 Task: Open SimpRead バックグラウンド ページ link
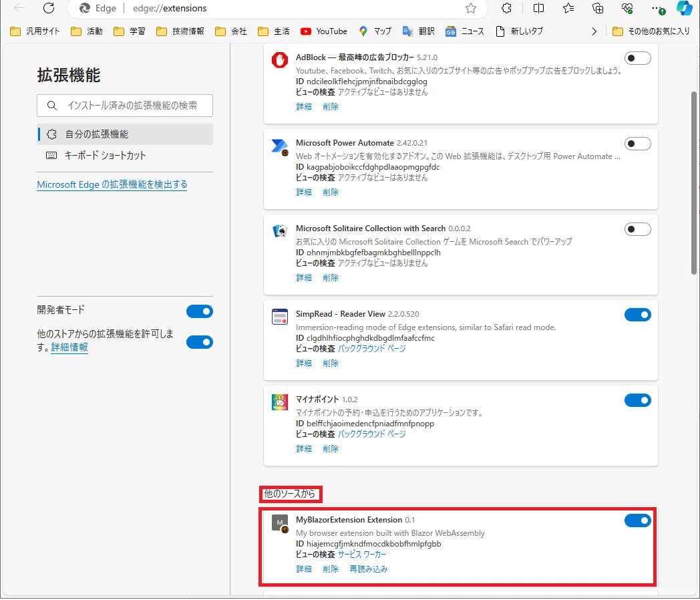click(x=371, y=349)
